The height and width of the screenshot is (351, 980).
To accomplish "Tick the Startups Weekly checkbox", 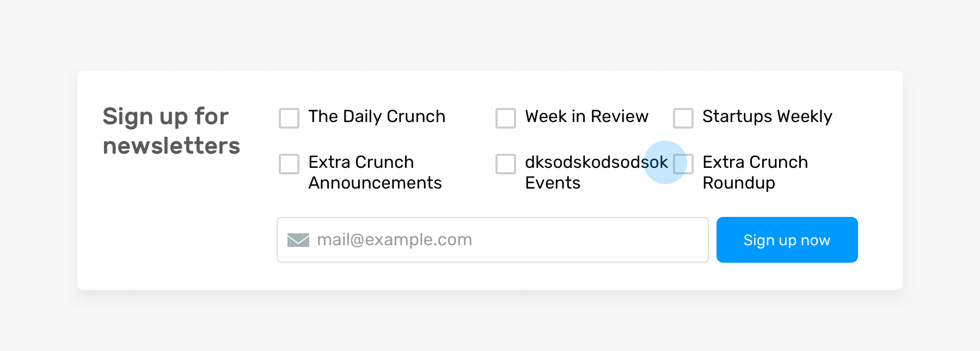I will (683, 118).
